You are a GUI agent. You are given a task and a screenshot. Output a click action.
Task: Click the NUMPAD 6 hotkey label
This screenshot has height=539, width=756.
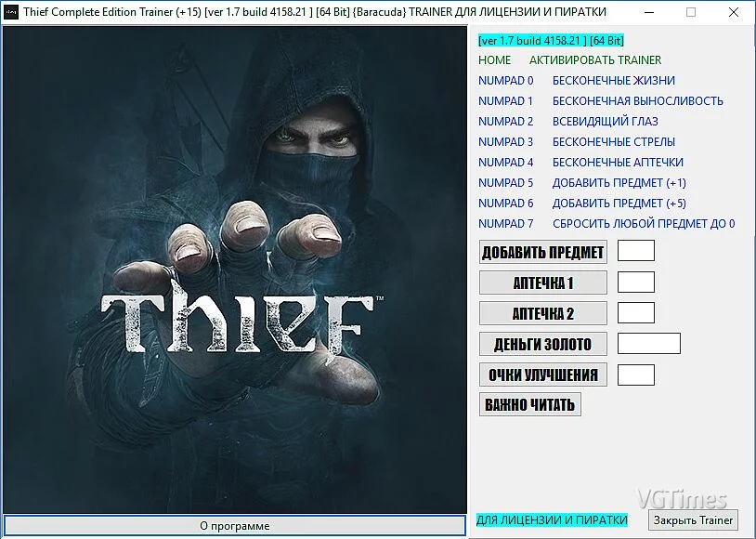pyautogui.click(x=506, y=204)
